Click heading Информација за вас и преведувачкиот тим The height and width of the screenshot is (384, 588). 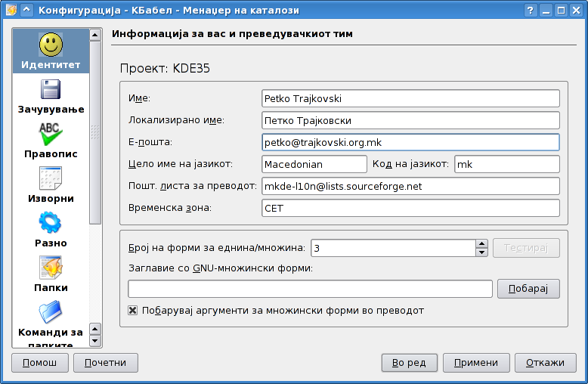tap(232, 34)
